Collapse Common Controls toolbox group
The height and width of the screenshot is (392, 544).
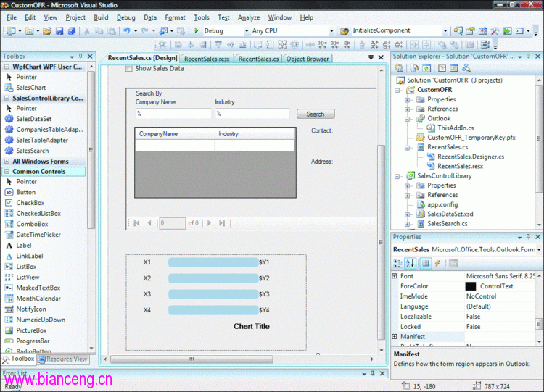point(7,172)
